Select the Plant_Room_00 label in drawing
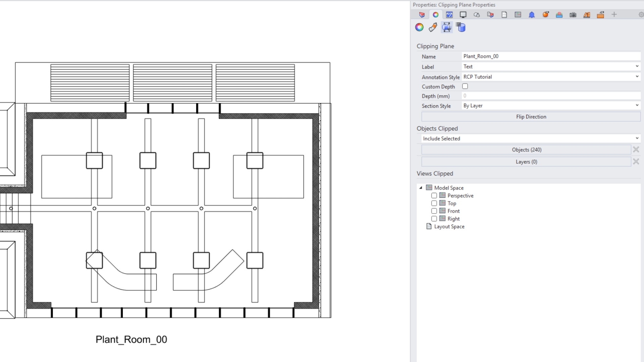This screenshot has height=362, width=644. click(131, 340)
